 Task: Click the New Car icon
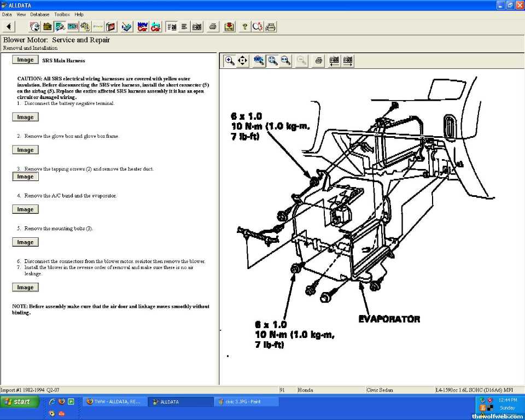[x=142, y=26]
